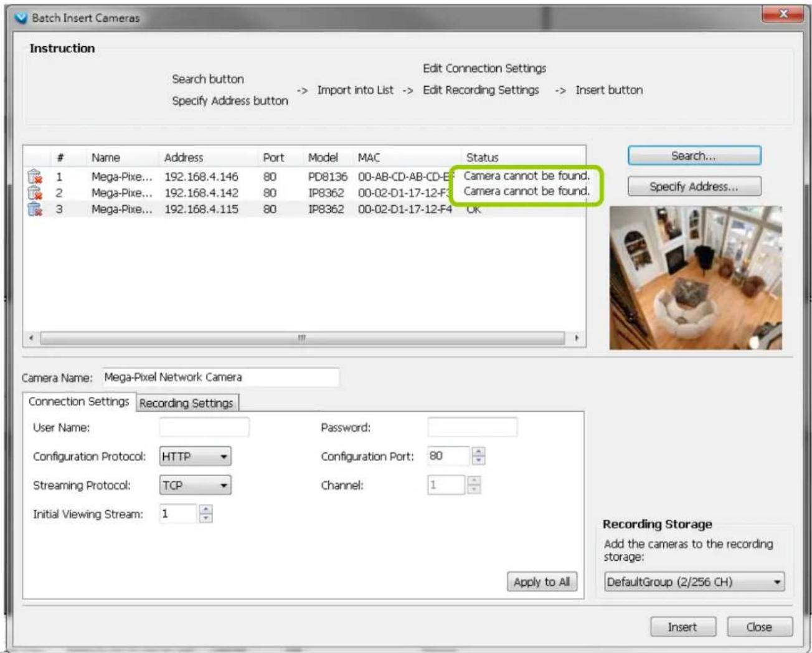Apply settings to all cameras
Viewport: 812px width, 653px height.
[542, 582]
